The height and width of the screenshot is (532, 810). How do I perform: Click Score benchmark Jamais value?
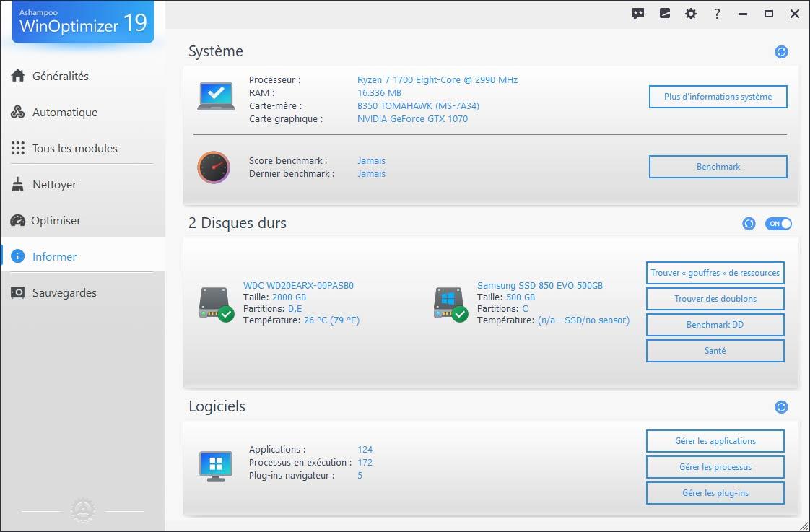[371, 161]
